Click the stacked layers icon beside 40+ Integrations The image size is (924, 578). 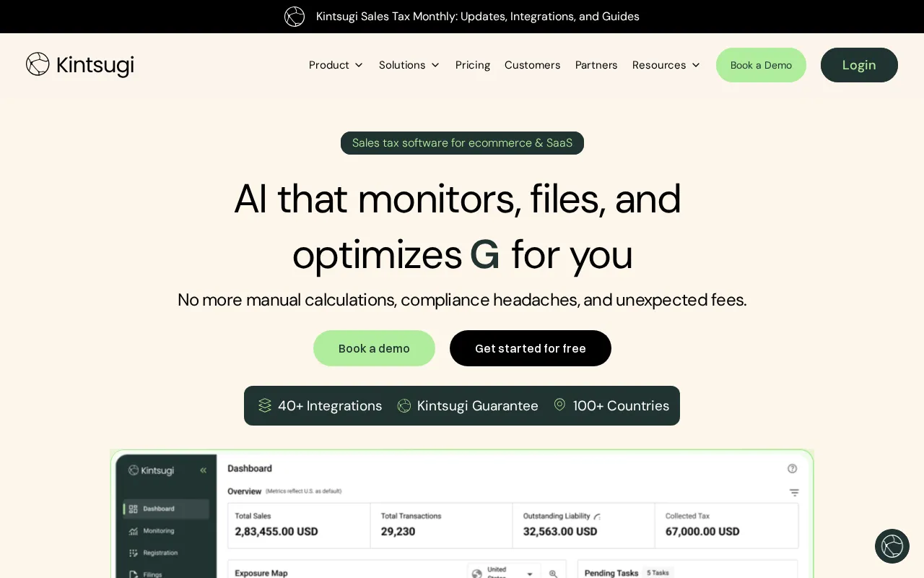265,405
